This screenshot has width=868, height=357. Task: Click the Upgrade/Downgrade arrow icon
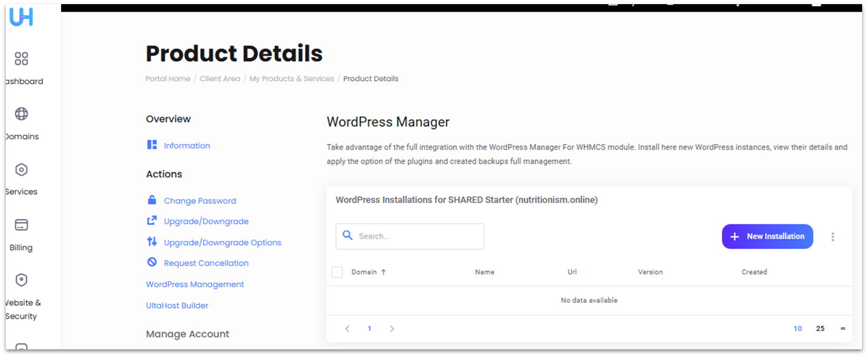point(152,221)
